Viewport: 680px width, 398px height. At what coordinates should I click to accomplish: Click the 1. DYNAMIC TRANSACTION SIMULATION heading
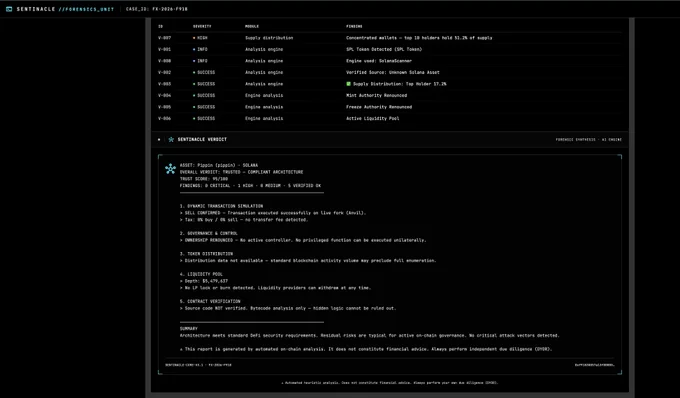221,206
